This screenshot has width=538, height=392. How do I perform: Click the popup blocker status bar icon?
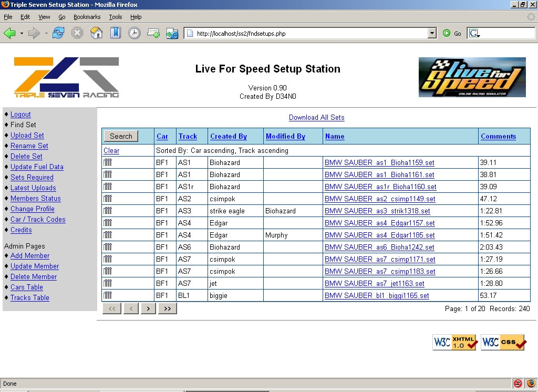point(518,384)
